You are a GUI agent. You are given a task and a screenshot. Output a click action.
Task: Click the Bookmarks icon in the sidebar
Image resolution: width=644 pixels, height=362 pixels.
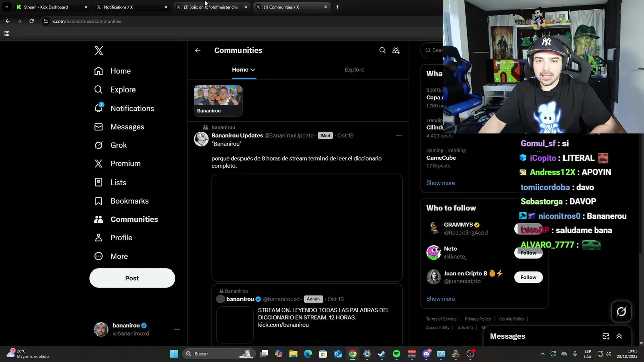(99, 201)
